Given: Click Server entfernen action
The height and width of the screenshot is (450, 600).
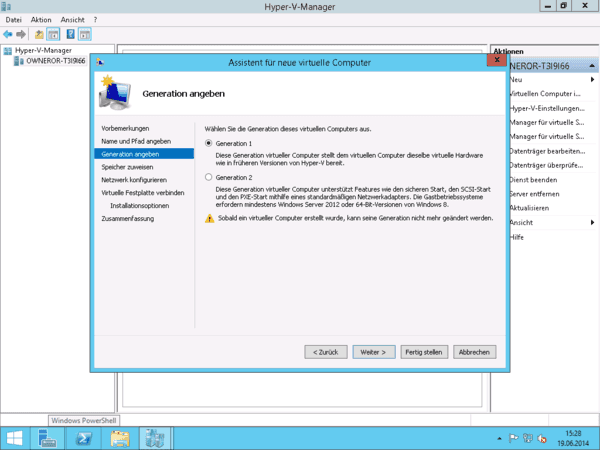Looking at the screenshot, I should click(535, 194).
